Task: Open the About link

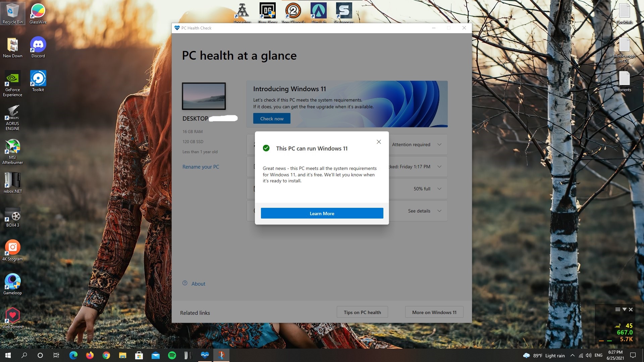Action: click(198, 284)
